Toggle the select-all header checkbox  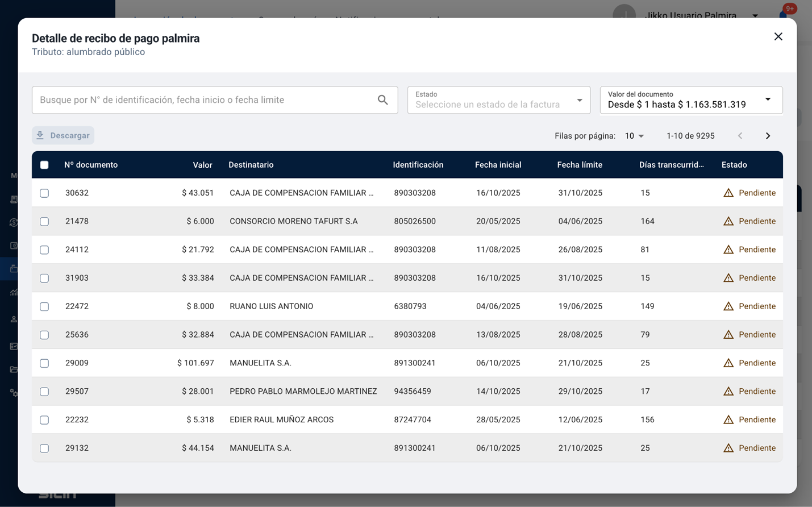44,165
